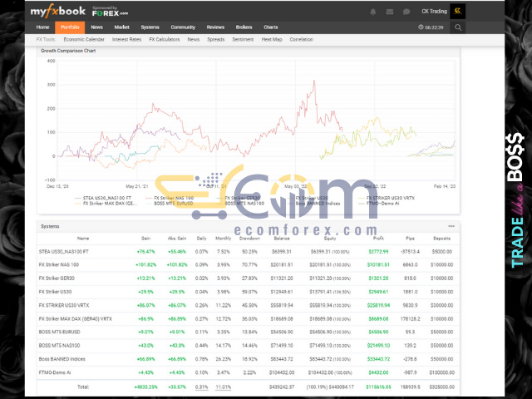
Task: Open the CK Trading account menu
Action: tap(434, 12)
